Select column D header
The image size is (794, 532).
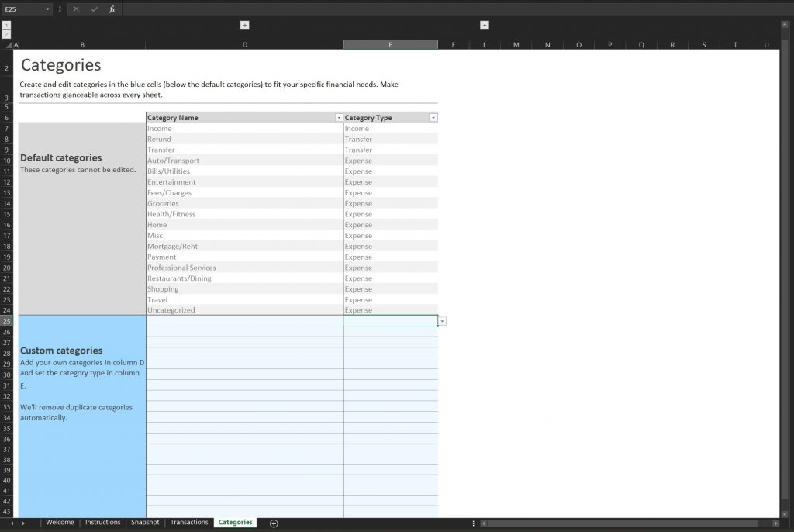pyautogui.click(x=244, y=45)
